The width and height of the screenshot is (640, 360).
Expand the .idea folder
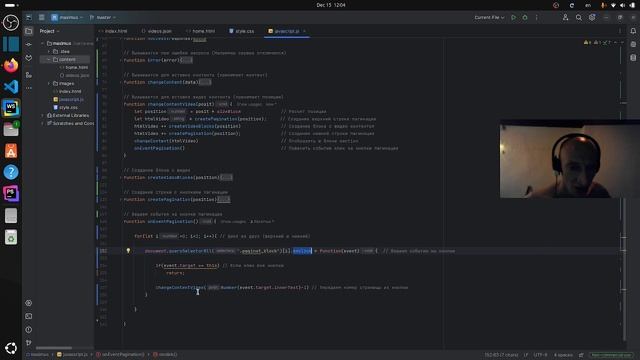click(49, 51)
